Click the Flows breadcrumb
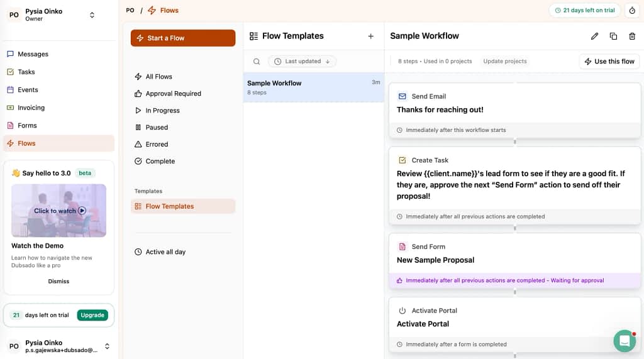Screen dimensions: 644x359 [x=164, y=10]
